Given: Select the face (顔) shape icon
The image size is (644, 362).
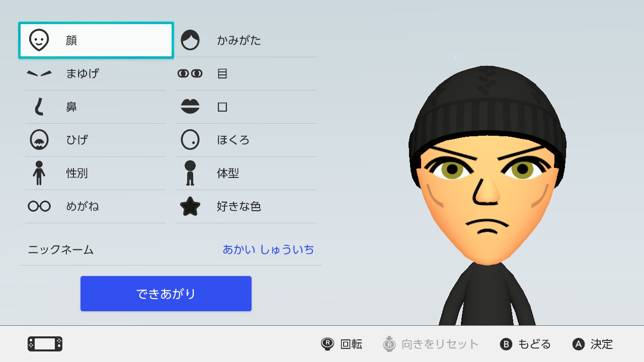Looking at the screenshot, I should (39, 40).
